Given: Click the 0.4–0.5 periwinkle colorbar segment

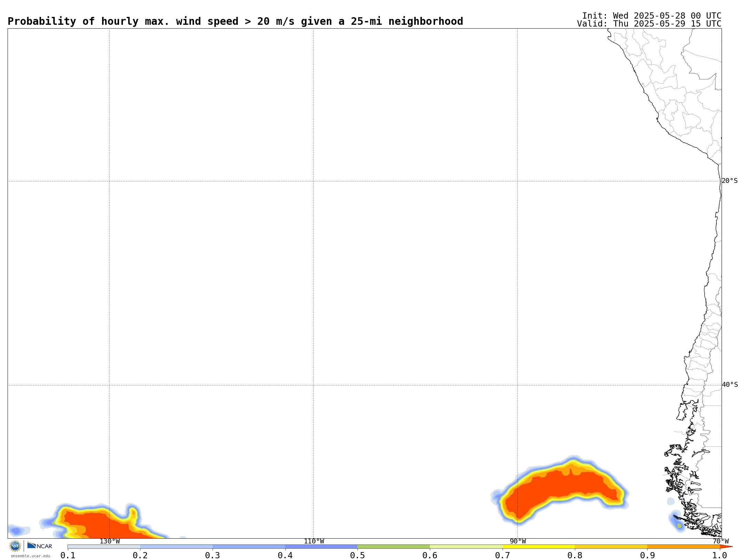Looking at the screenshot, I should 321,547.
